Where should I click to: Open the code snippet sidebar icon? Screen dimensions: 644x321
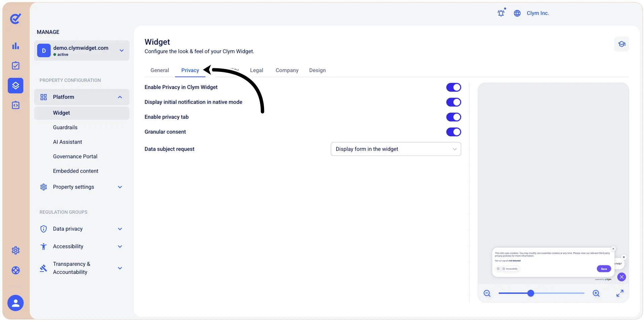15,105
